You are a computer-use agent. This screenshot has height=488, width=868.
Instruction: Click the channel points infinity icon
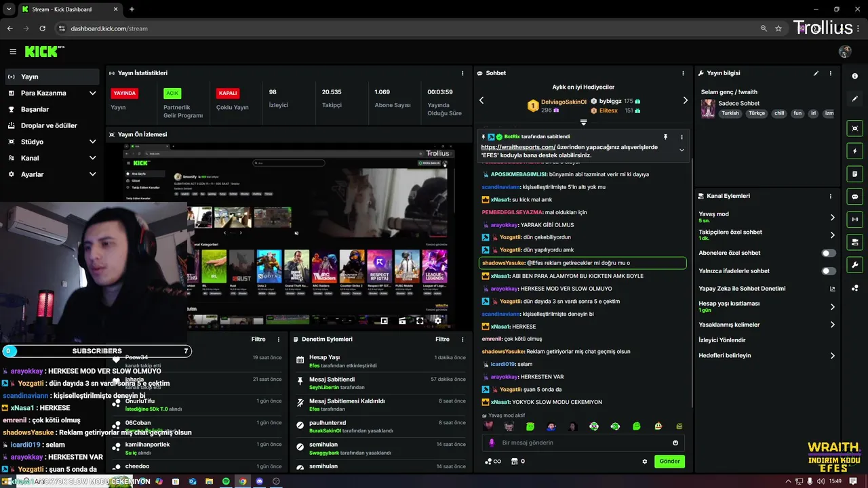click(x=493, y=462)
